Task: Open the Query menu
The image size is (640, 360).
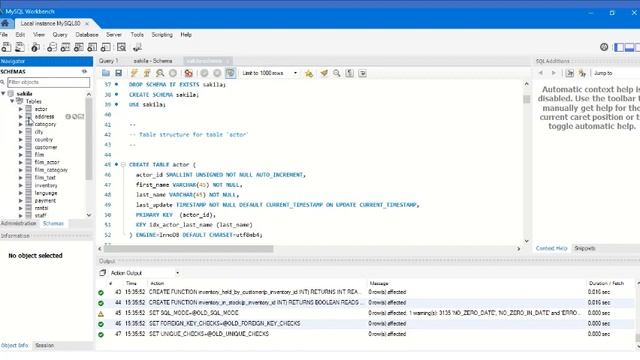Action: coord(60,35)
